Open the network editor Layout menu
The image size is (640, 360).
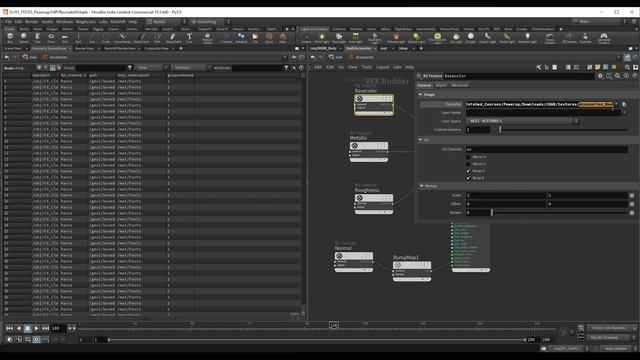tap(382, 67)
